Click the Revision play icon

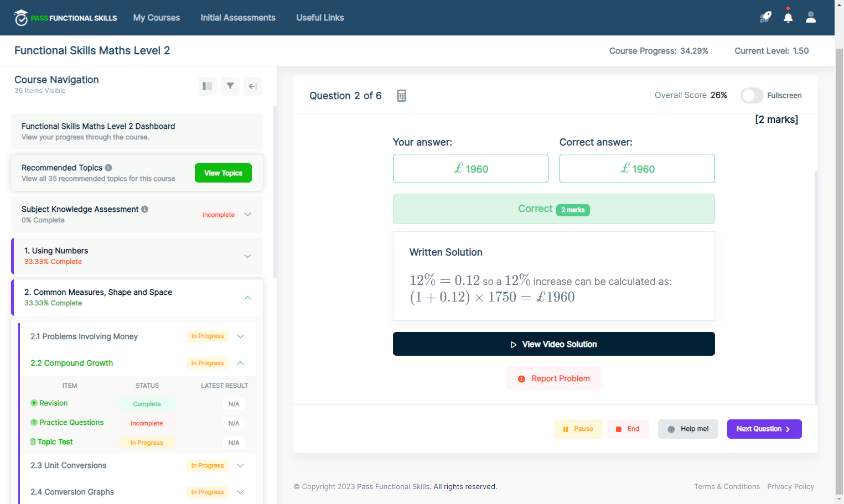(34, 403)
